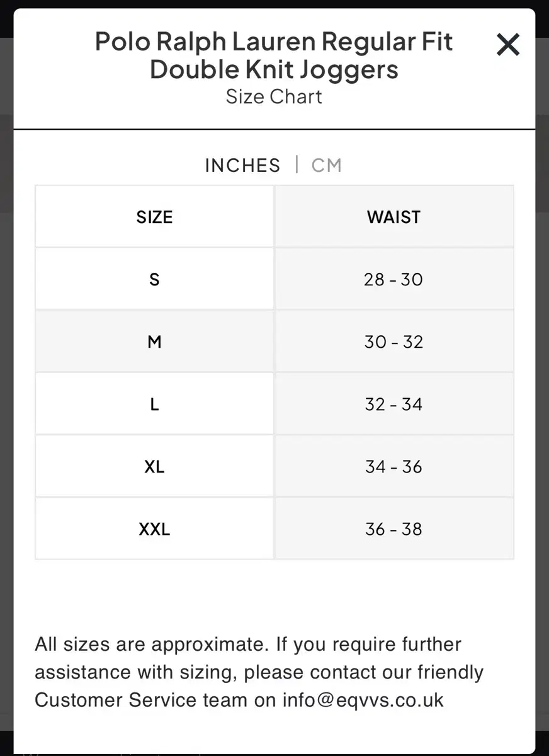Click the SIZE column header

(154, 216)
